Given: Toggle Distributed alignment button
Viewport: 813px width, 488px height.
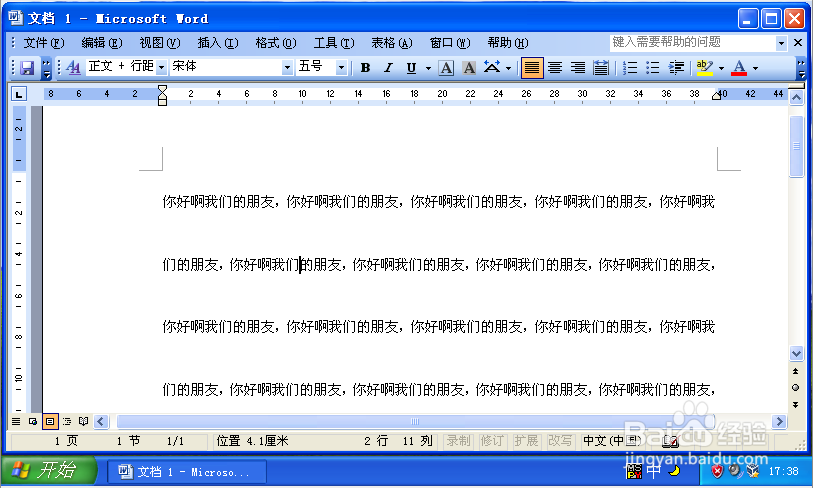Looking at the screenshot, I should [600, 68].
